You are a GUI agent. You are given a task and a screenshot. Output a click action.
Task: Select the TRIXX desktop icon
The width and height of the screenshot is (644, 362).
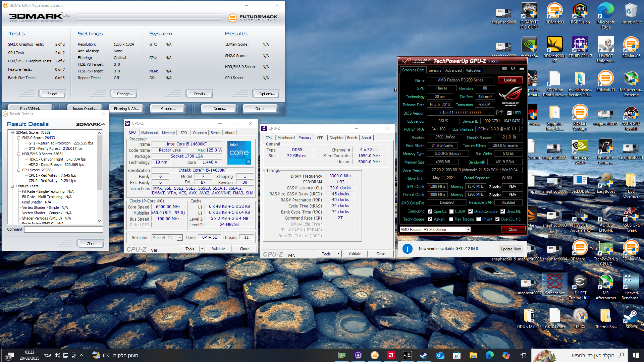[580, 318]
